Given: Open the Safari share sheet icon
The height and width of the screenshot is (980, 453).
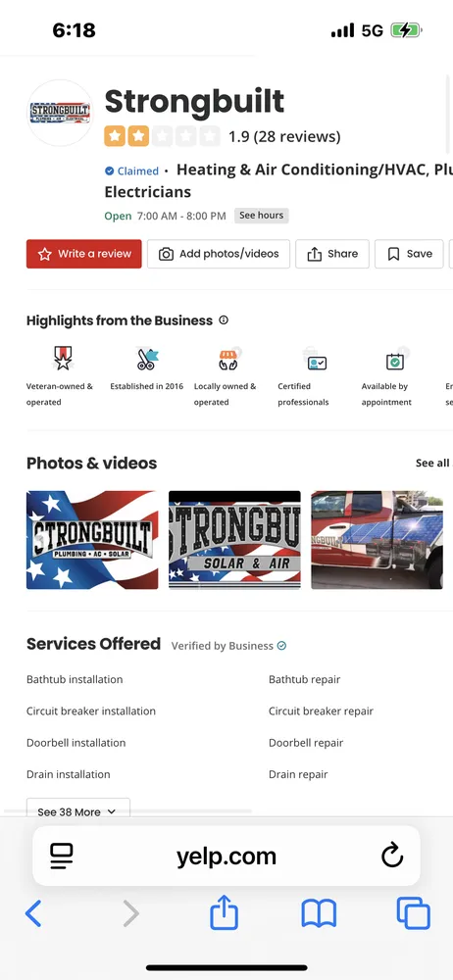Looking at the screenshot, I should pyautogui.click(x=224, y=912).
